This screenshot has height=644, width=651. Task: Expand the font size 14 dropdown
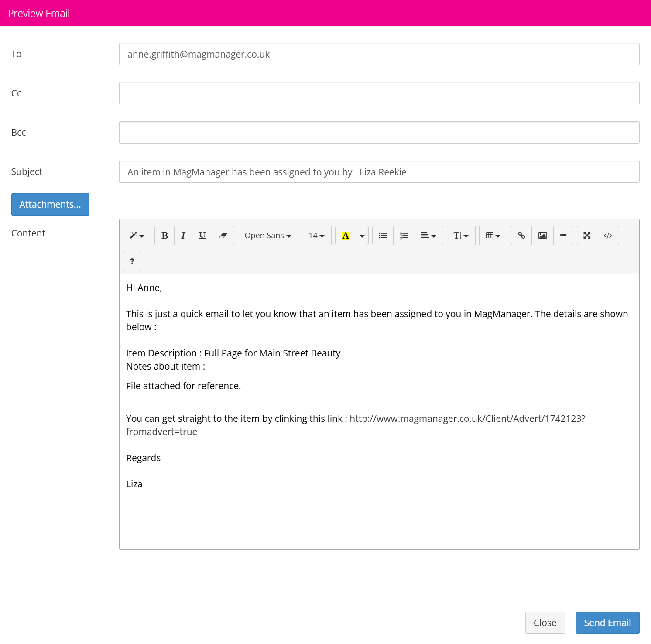click(316, 236)
